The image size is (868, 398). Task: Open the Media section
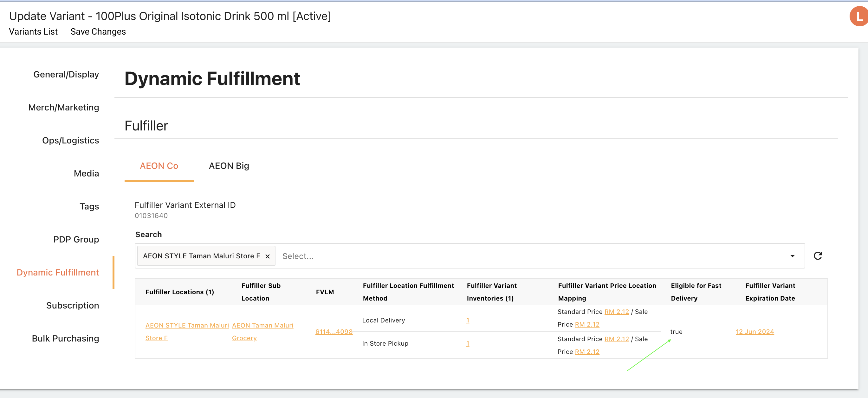coord(86,173)
